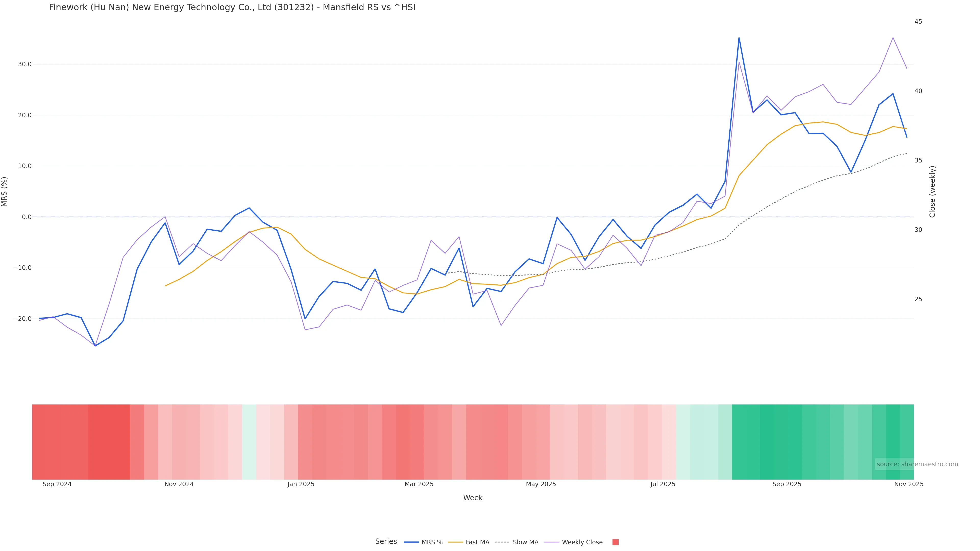Screen dimensions: 980x551
Task: Click the Close (weekly) right axis title
Action: tap(932, 192)
